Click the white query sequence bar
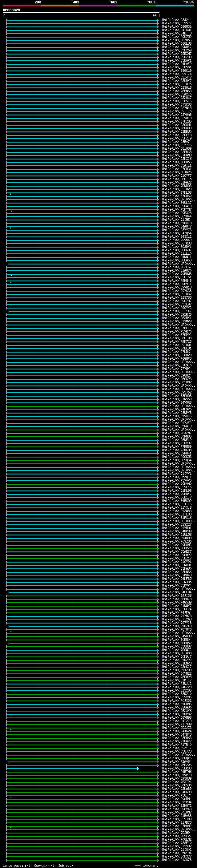This screenshot has width=197, height=868. [x=81, y=12]
